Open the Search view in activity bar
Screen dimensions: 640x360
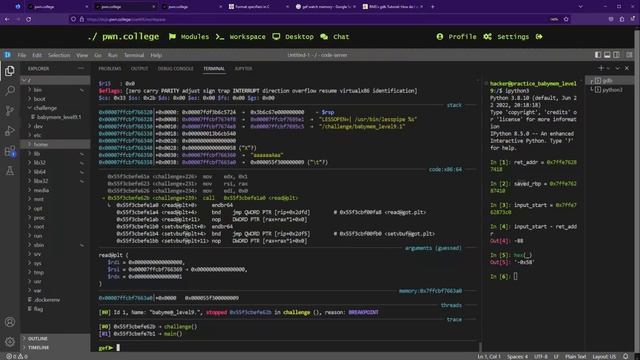pos(9,91)
